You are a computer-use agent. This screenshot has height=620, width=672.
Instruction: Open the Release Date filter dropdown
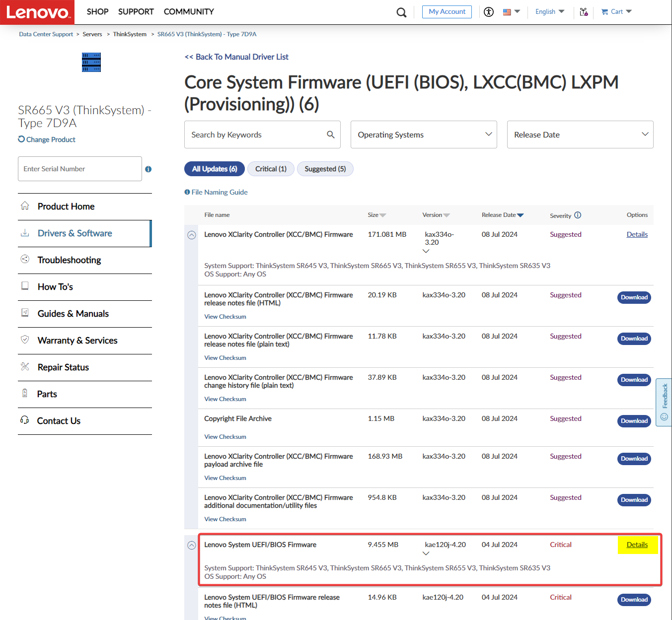click(580, 135)
